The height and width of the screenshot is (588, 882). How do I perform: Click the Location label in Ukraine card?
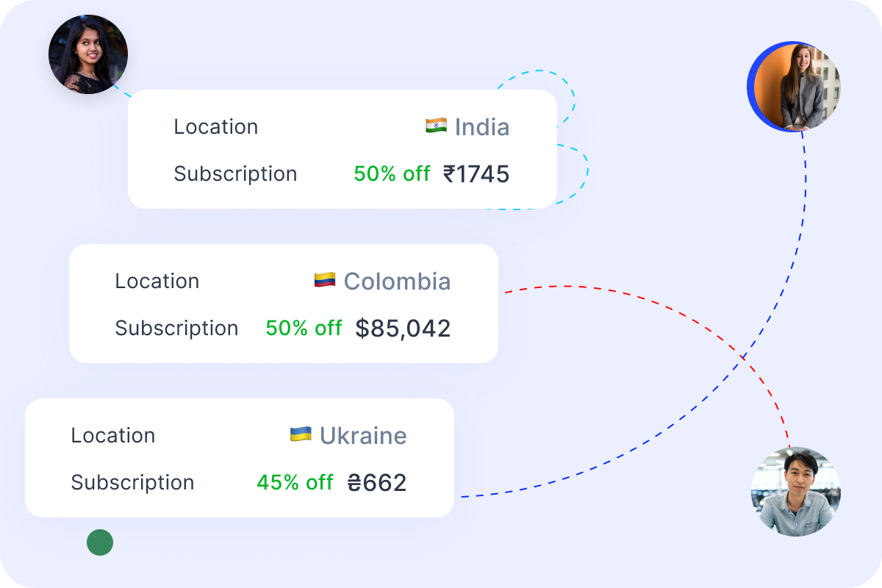pyautogui.click(x=113, y=436)
